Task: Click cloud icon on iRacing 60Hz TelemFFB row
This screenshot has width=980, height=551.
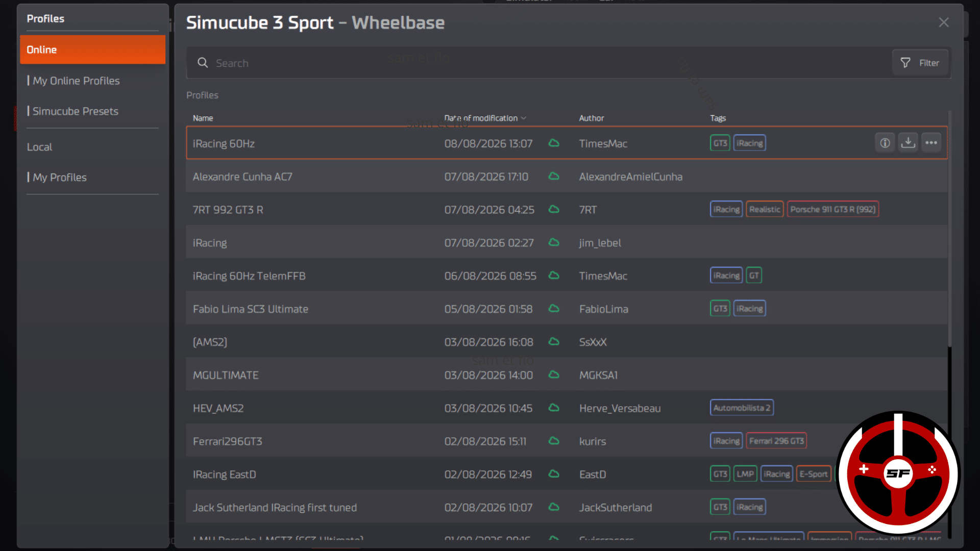Action: [554, 275]
